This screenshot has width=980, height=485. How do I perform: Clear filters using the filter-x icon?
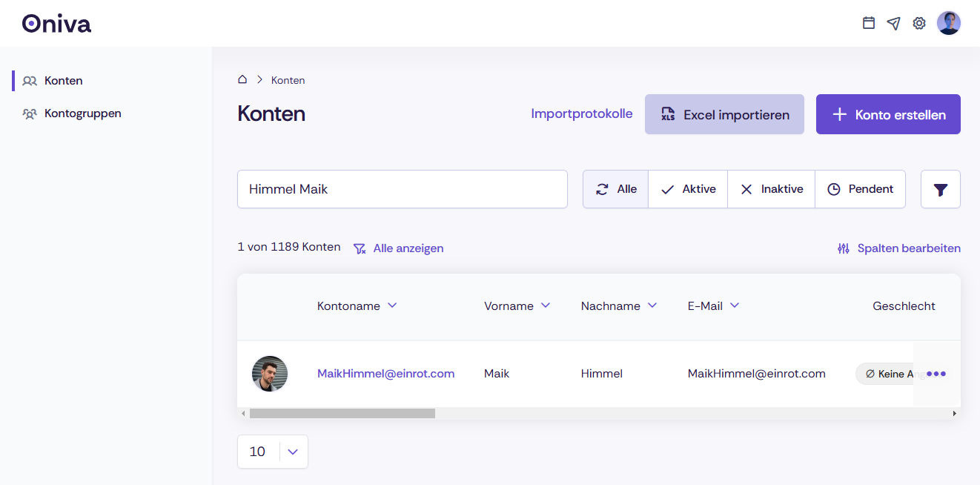[360, 248]
